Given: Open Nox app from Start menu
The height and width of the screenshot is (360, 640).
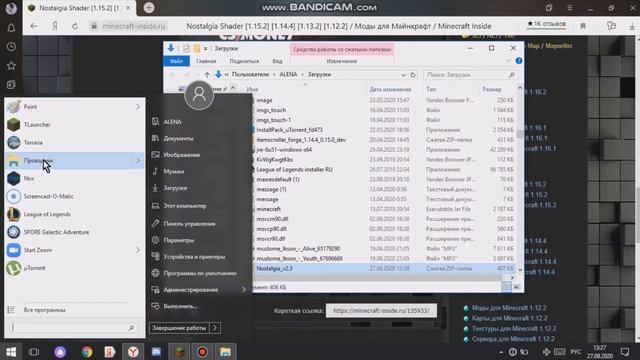Looking at the screenshot, I should (x=29, y=178).
